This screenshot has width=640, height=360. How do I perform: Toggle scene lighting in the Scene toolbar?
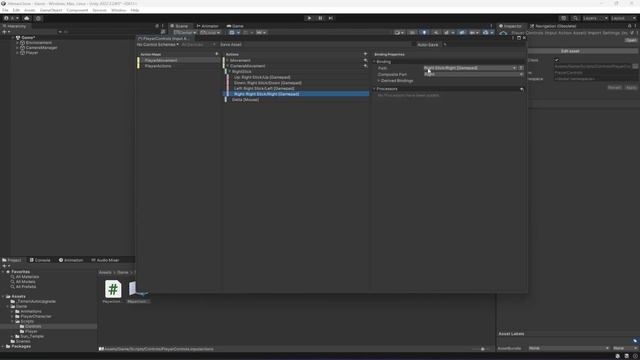[424, 32]
